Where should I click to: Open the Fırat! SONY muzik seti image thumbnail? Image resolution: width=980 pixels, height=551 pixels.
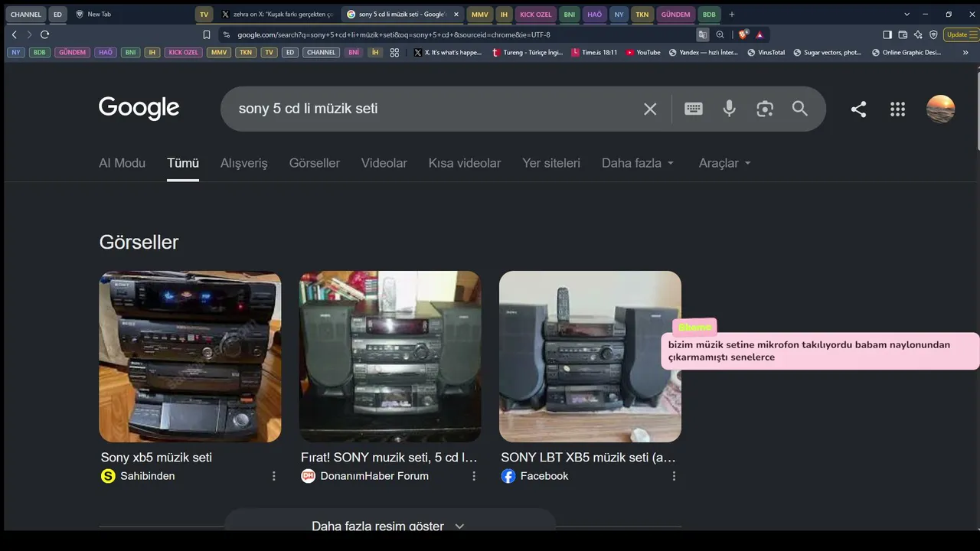(390, 357)
